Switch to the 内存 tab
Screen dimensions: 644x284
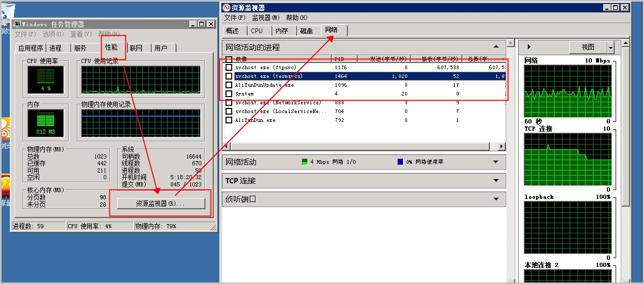tap(282, 31)
